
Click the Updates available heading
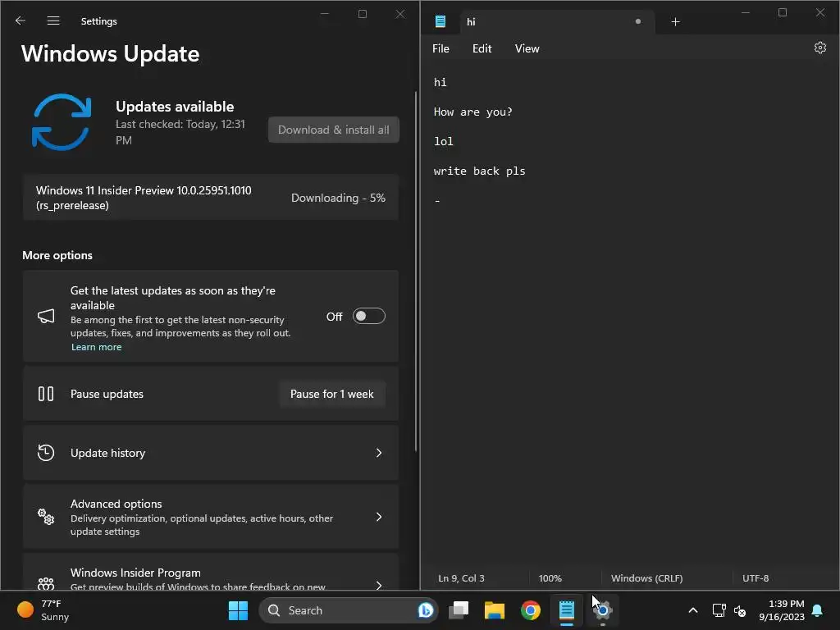tap(175, 106)
